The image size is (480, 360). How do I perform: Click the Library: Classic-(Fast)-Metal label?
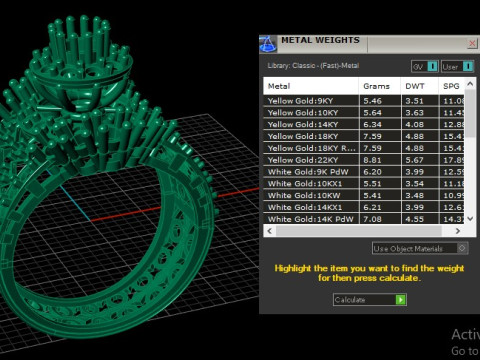pyautogui.click(x=313, y=66)
